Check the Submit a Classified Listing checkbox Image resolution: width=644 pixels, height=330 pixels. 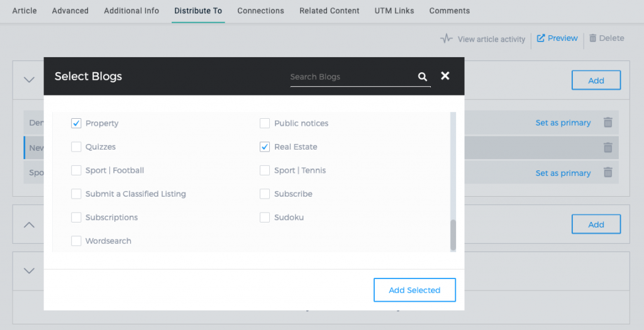(x=76, y=194)
